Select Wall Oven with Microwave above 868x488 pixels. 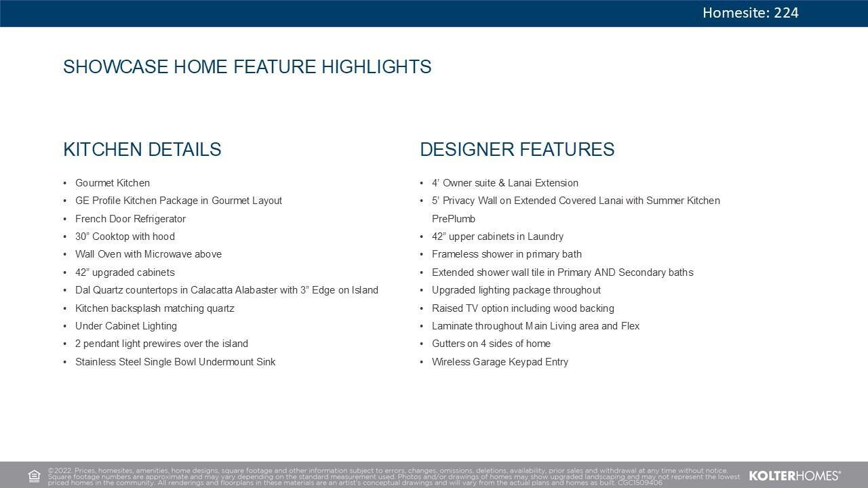(x=149, y=254)
